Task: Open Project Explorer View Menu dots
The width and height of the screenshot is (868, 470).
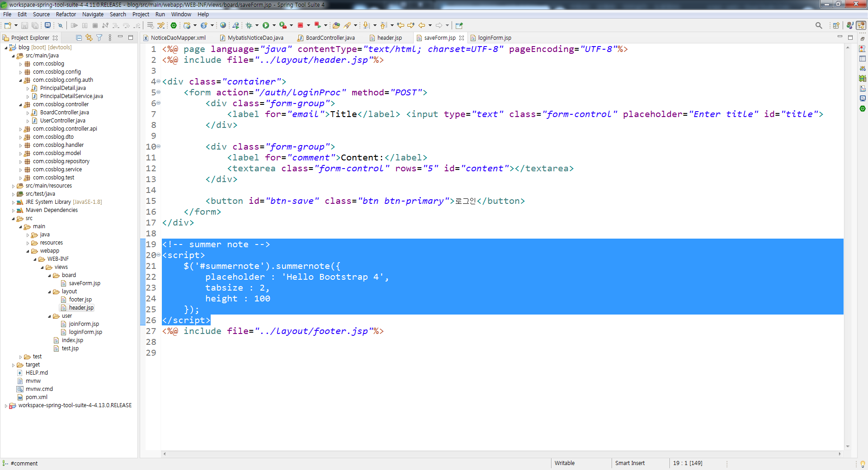Action: [x=110, y=38]
